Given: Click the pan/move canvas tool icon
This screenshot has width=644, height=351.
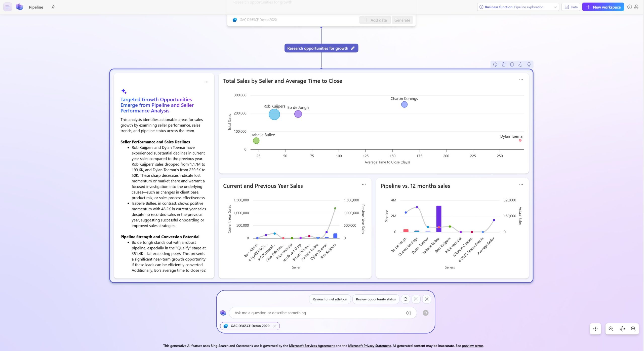Looking at the screenshot, I should 595,329.
